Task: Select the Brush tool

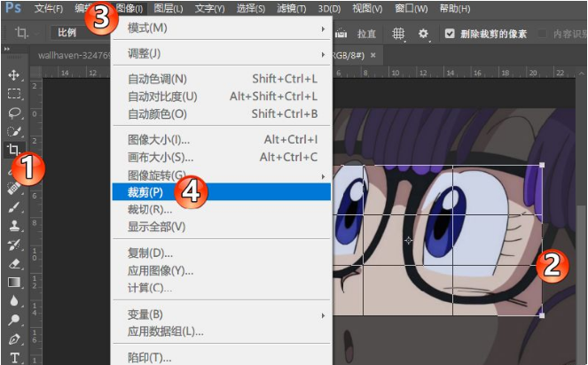Action: (x=14, y=206)
